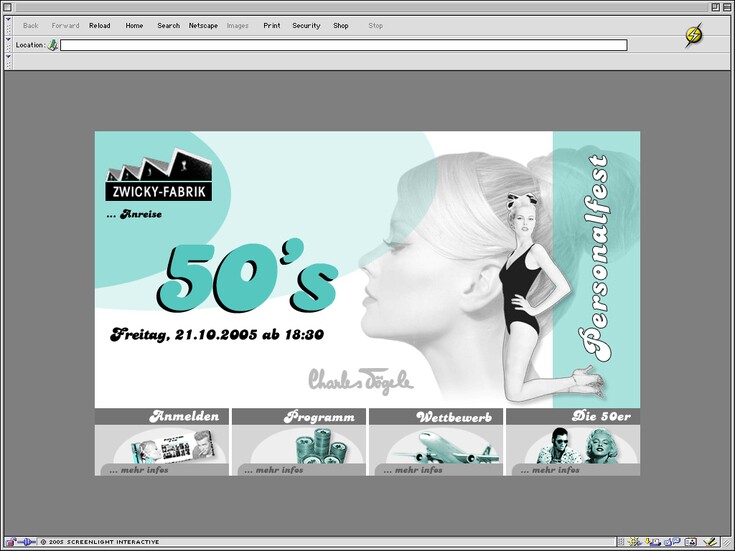Open Newsgroups discussions icon in component bar

[x=672, y=542]
